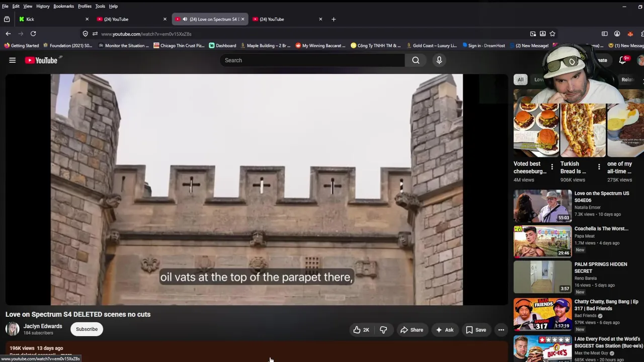Select the All filter chip
This screenshot has width=644, height=362.
[521, 79]
